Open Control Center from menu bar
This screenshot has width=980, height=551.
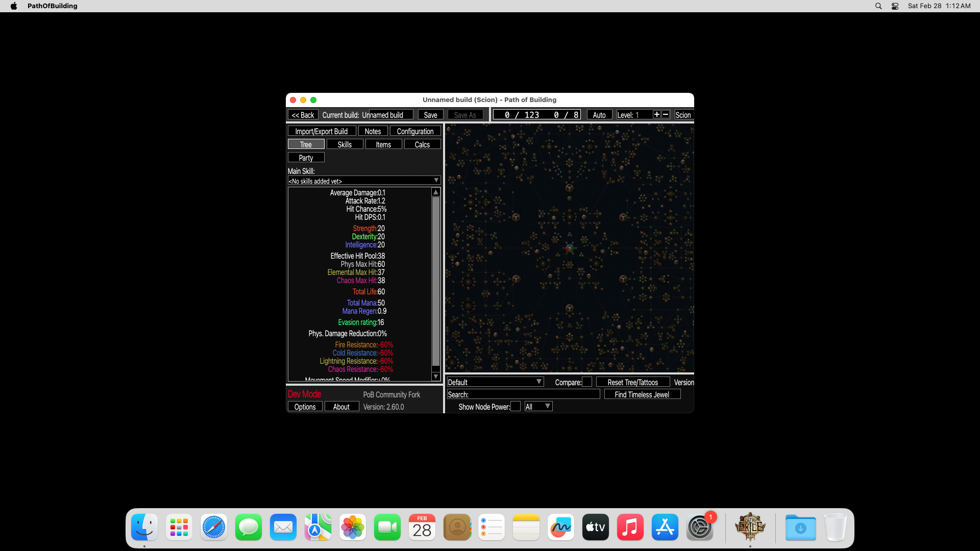pos(895,6)
